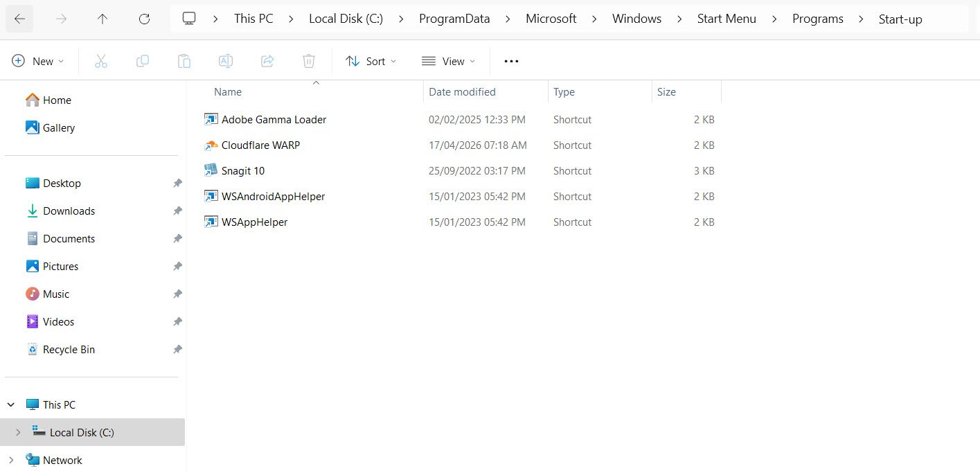Screen dimensions: 980x473
Task: Open the New item dropdown
Action: (x=38, y=61)
